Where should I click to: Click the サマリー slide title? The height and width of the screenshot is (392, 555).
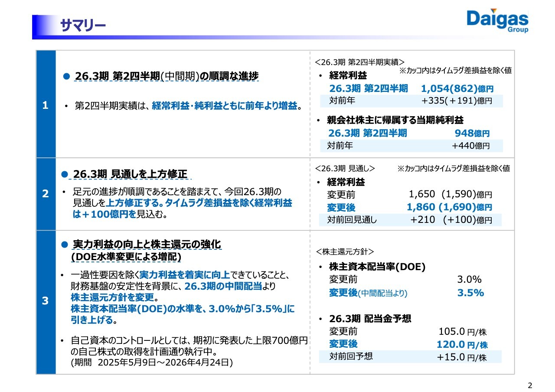click(83, 25)
